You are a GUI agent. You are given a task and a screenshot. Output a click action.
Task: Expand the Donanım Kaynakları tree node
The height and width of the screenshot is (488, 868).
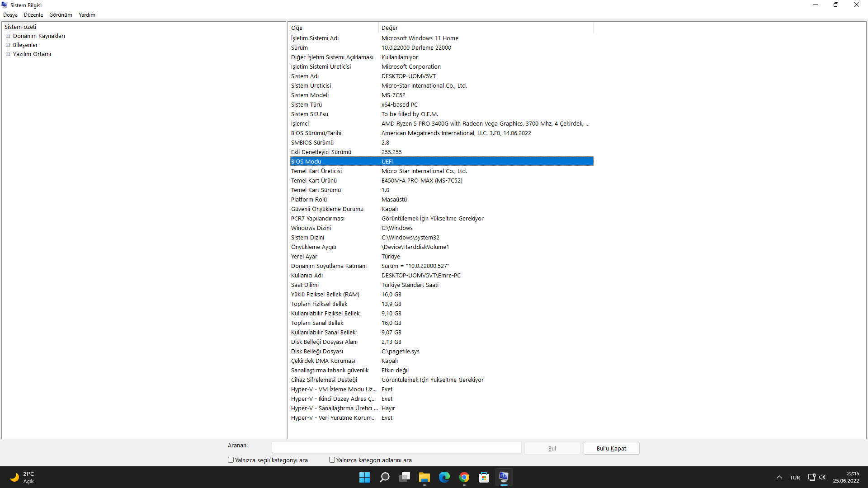(8, 36)
